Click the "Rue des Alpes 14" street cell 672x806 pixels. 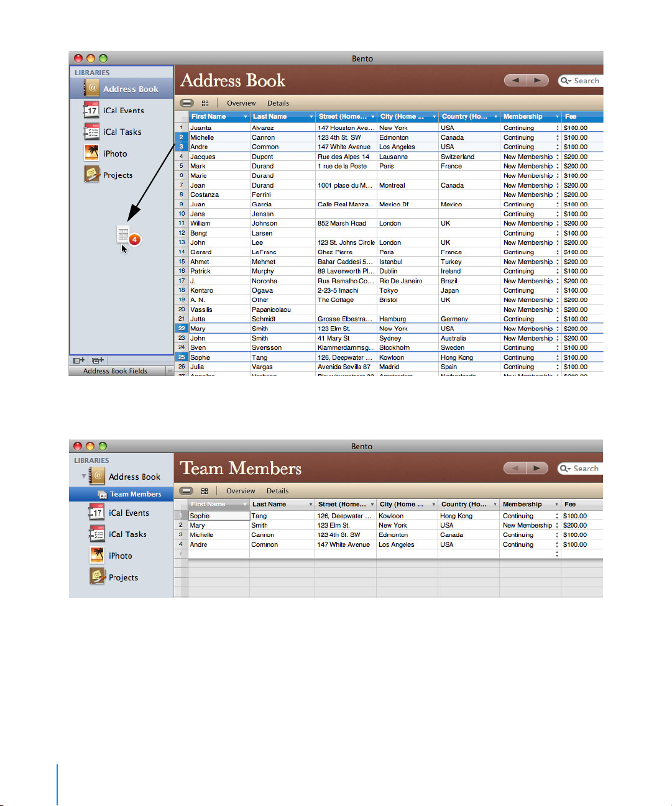click(x=346, y=157)
